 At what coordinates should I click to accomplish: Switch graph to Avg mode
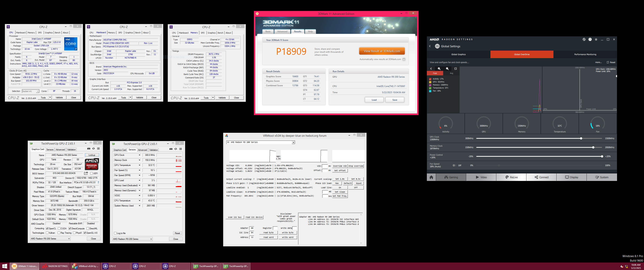[x=451, y=73]
